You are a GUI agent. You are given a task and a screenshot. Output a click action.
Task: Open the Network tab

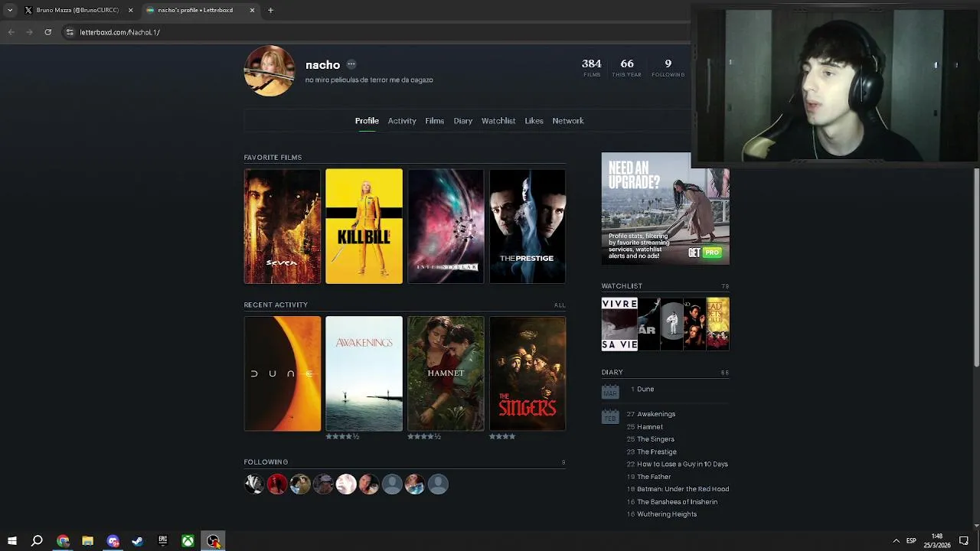(x=568, y=121)
